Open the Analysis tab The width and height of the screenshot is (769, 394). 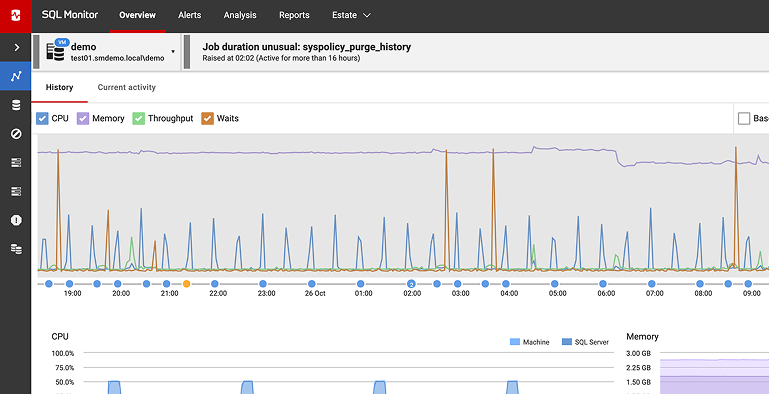pos(240,15)
